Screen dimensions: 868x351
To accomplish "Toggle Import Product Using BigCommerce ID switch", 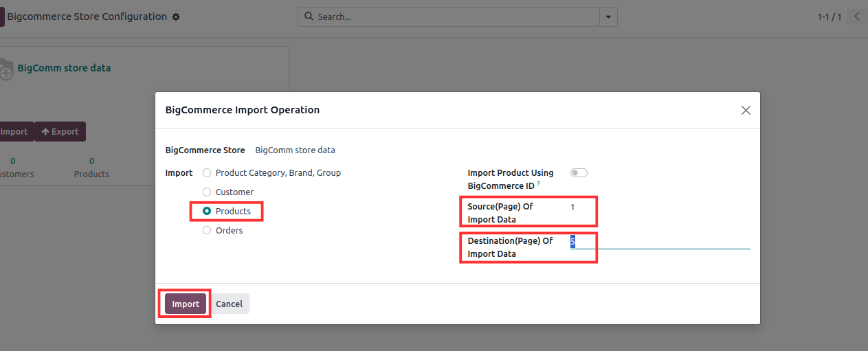I will (x=579, y=173).
